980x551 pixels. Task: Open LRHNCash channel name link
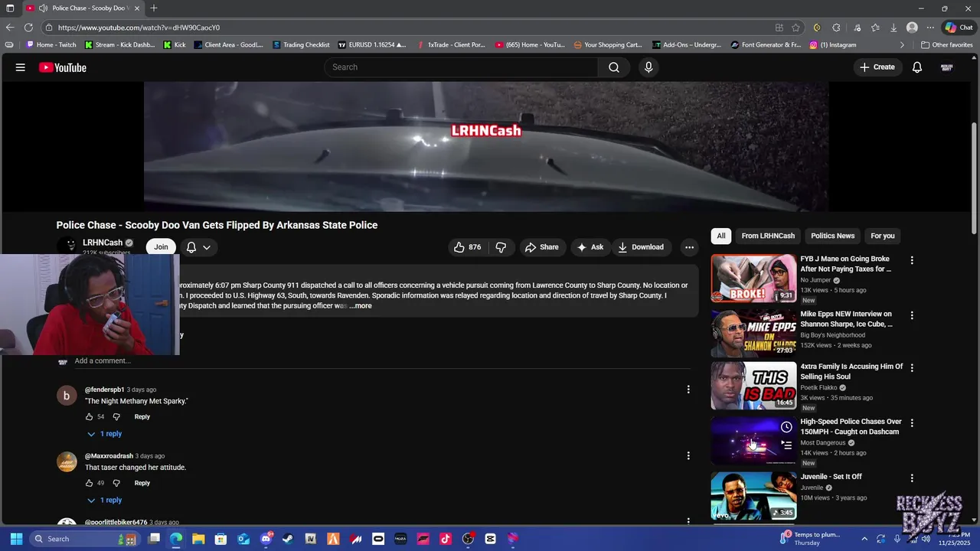[103, 243]
